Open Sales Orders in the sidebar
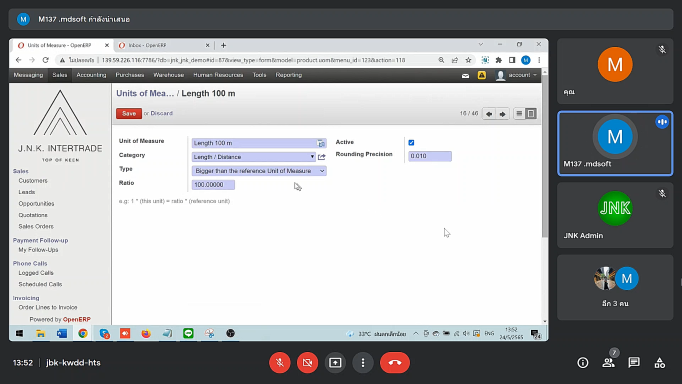 (36, 226)
